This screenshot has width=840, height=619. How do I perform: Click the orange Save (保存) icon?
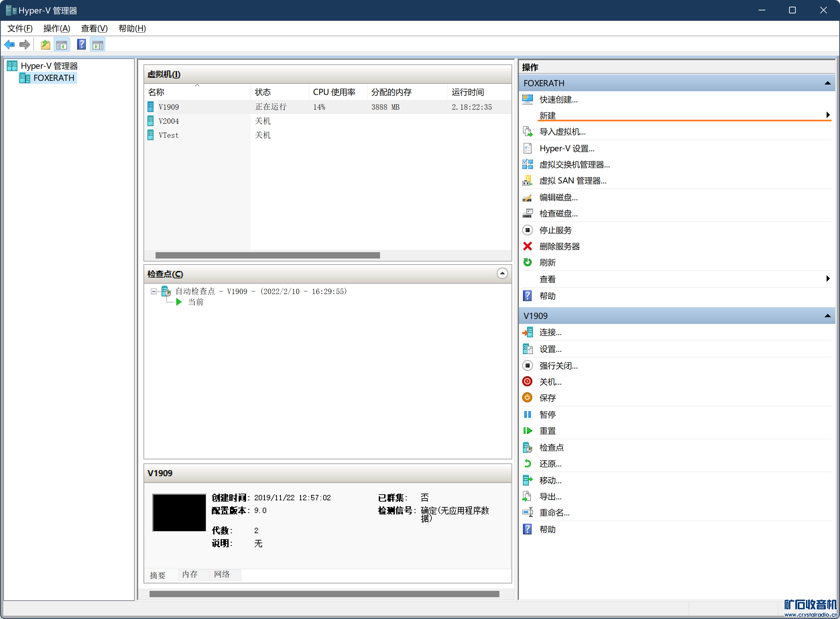527,398
